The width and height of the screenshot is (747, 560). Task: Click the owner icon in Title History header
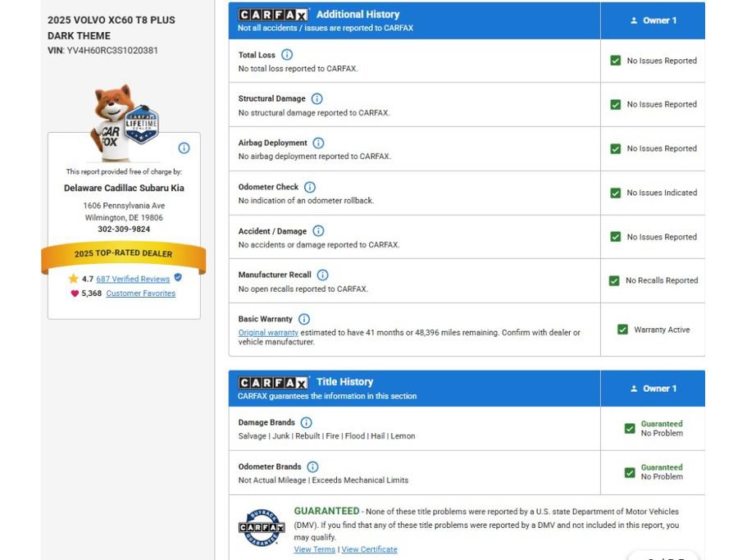coord(634,389)
